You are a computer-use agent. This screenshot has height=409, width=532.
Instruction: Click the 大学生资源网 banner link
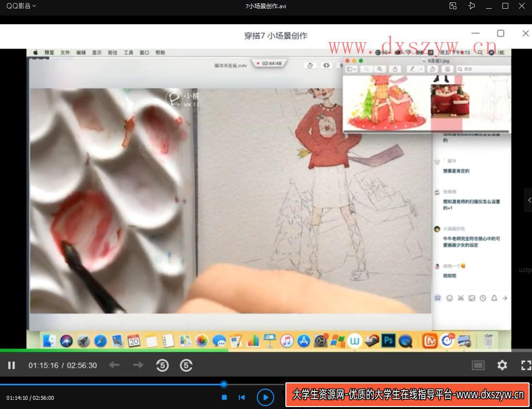click(407, 395)
